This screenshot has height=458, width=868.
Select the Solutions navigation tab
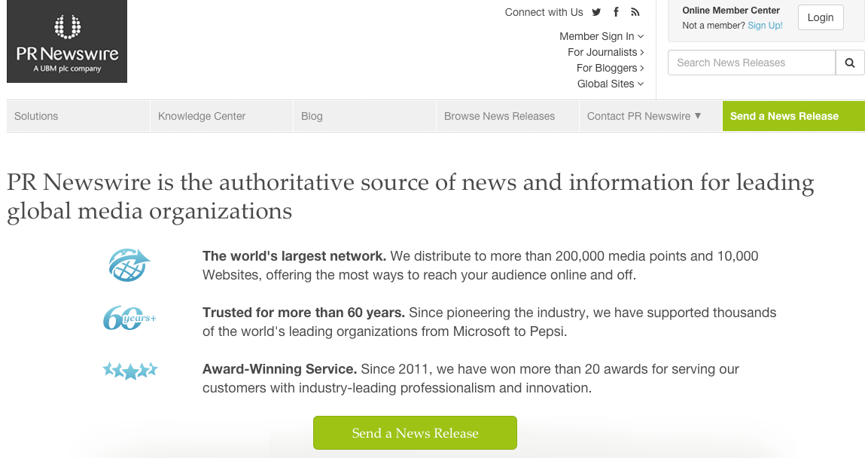point(36,116)
